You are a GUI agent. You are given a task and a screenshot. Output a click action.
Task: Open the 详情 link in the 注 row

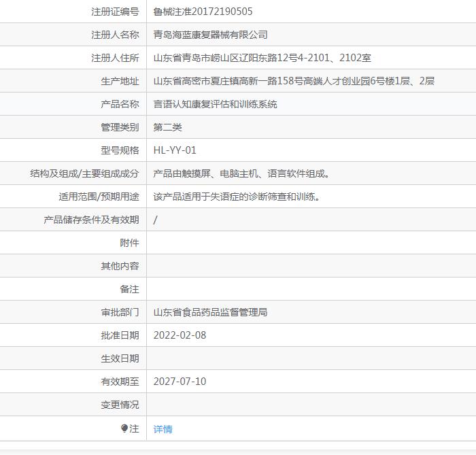click(x=163, y=429)
